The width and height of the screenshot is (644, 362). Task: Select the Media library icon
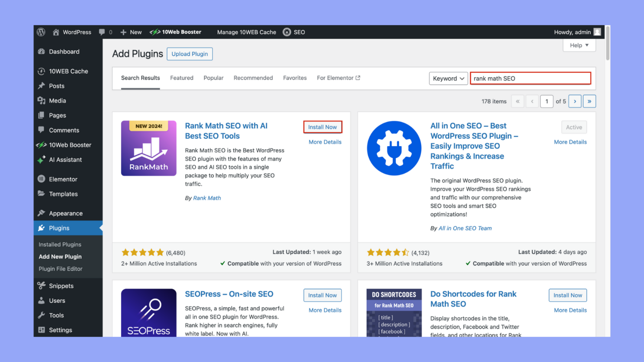pos(42,101)
